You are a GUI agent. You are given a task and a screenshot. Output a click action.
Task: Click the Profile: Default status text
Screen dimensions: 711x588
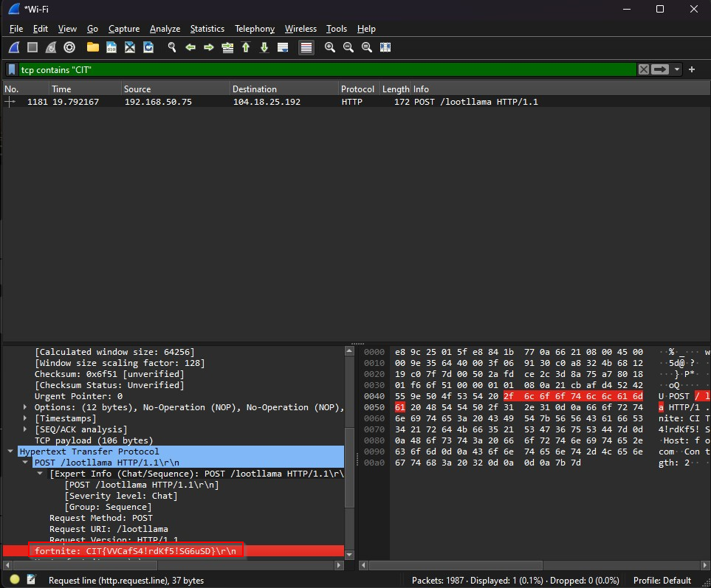[x=662, y=581]
